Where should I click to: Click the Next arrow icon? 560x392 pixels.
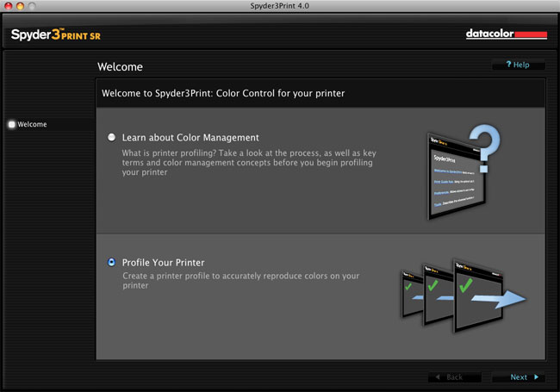(x=536, y=377)
